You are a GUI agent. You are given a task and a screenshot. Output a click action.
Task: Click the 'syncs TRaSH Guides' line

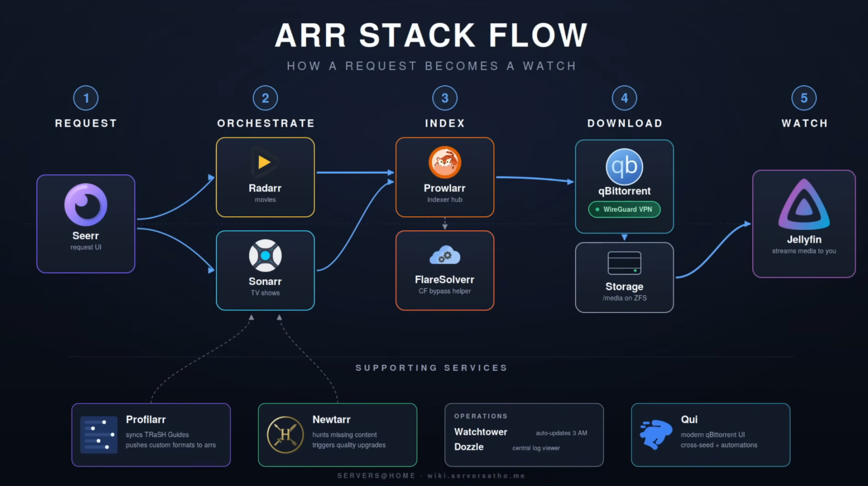coord(157,435)
